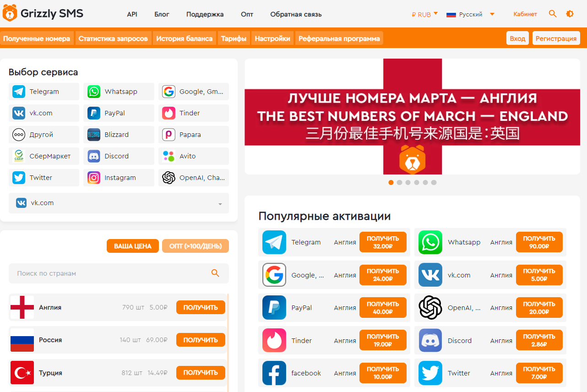
Task: Click ПОЛУЧИТЬ for Россия country row
Action: (201, 340)
